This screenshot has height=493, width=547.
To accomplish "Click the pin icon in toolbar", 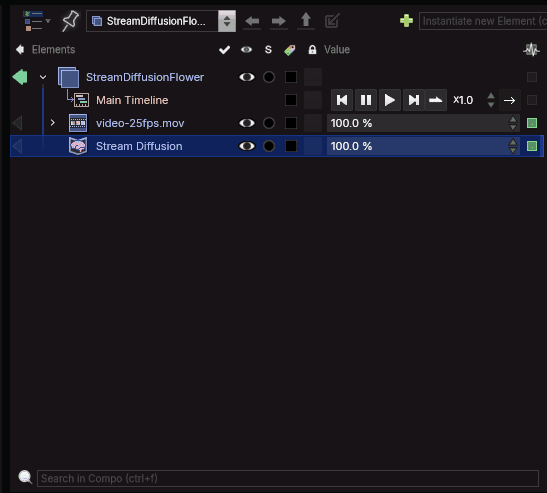I will [x=70, y=21].
